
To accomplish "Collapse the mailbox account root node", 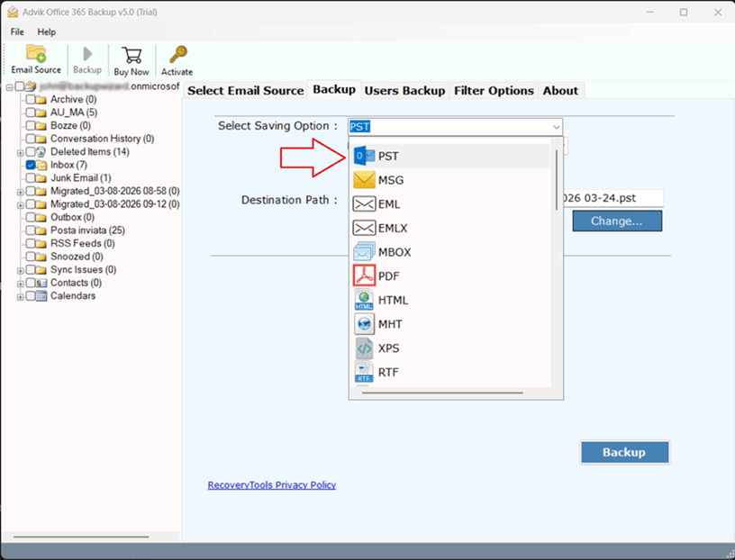I will [x=9, y=87].
